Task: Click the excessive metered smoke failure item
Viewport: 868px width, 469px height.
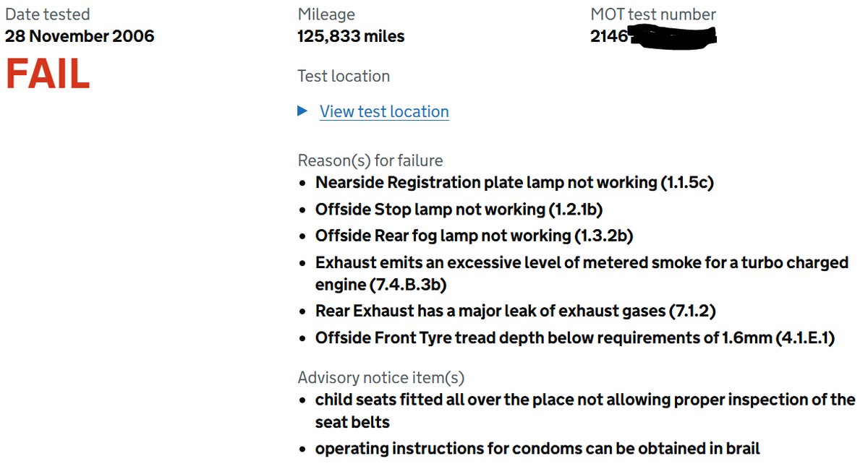Action: (x=582, y=263)
